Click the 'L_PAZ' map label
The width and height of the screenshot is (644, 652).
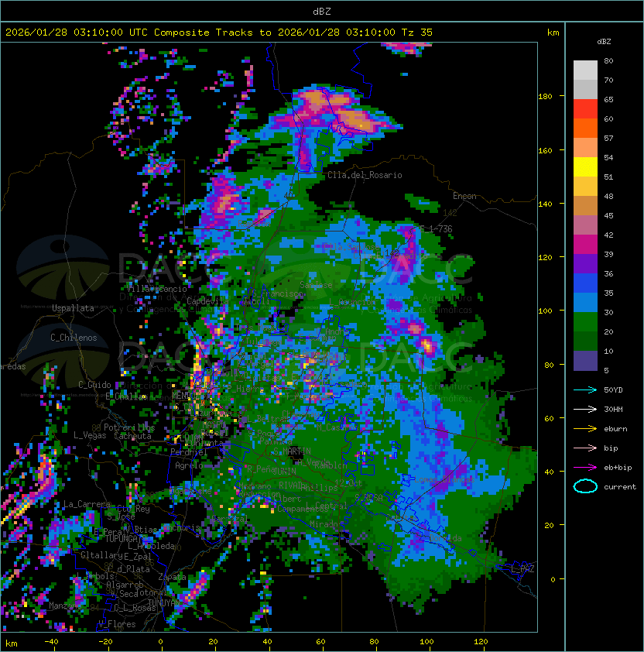point(522,569)
